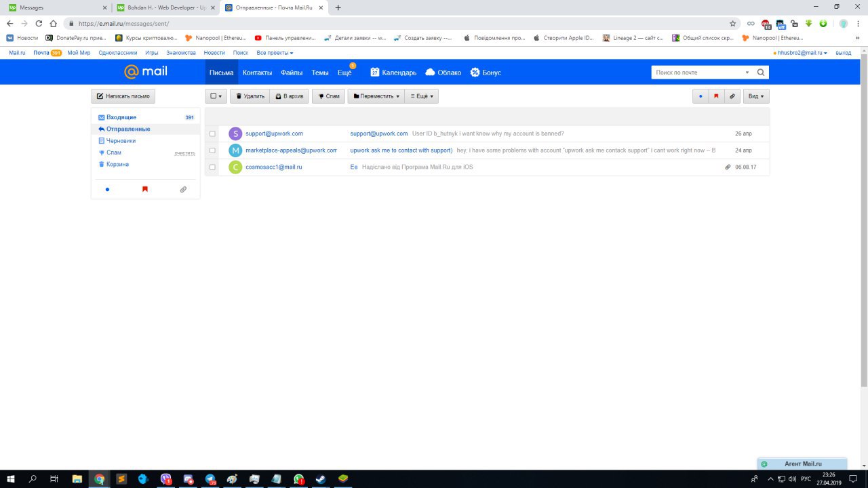Tick checkbox for marketplace-appeals@upwork.com email
Viewport: 868px width, 488px height.
[212, 150]
